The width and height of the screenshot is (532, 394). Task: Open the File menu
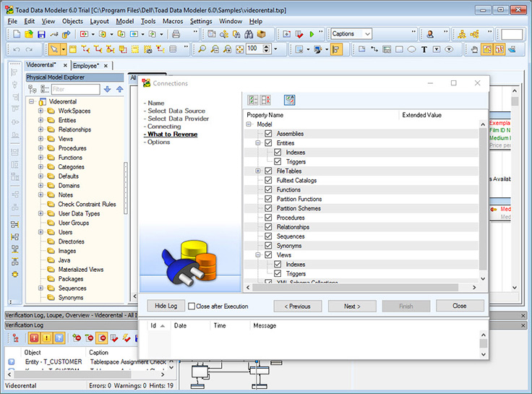(x=12, y=21)
